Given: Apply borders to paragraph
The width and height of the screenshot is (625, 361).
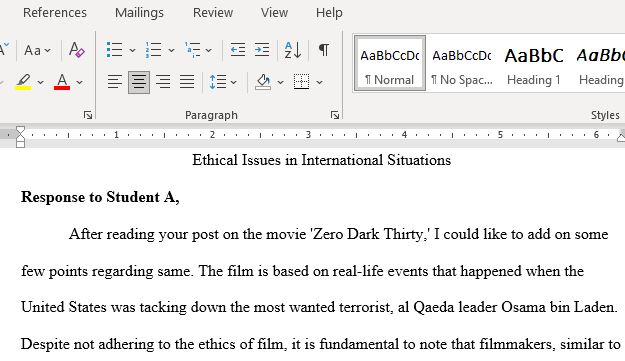Looking at the screenshot, I should tap(302, 82).
